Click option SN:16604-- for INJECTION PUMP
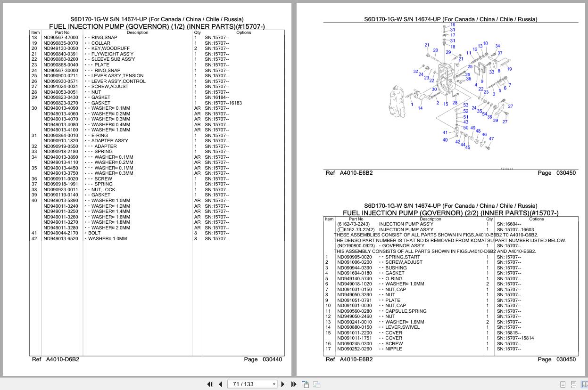The height and width of the screenshot is (390, 588). click(x=509, y=224)
